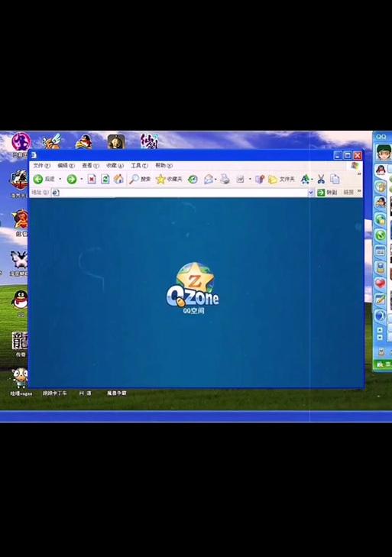
Task: Open the History clock icon
Action: [x=193, y=180]
